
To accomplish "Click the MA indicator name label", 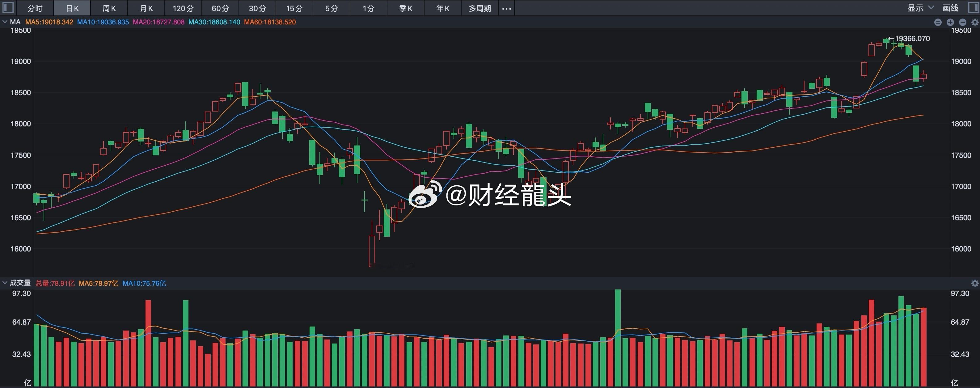I will tap(15, 22).
